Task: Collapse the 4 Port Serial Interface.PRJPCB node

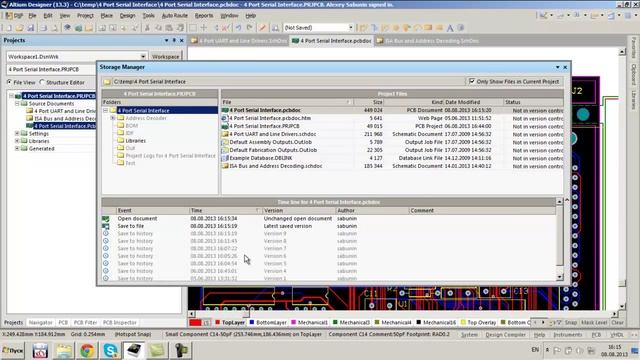Action: [11, 96]
